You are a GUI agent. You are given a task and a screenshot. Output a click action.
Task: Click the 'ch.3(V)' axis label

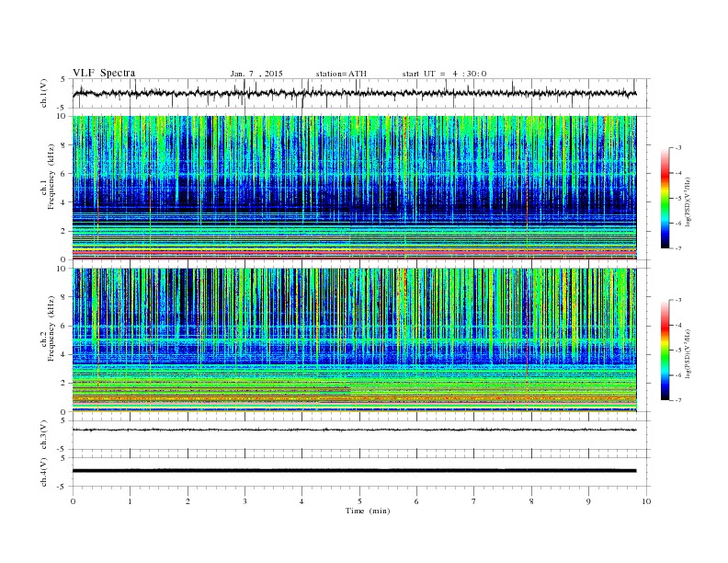[x=44, y=434]
